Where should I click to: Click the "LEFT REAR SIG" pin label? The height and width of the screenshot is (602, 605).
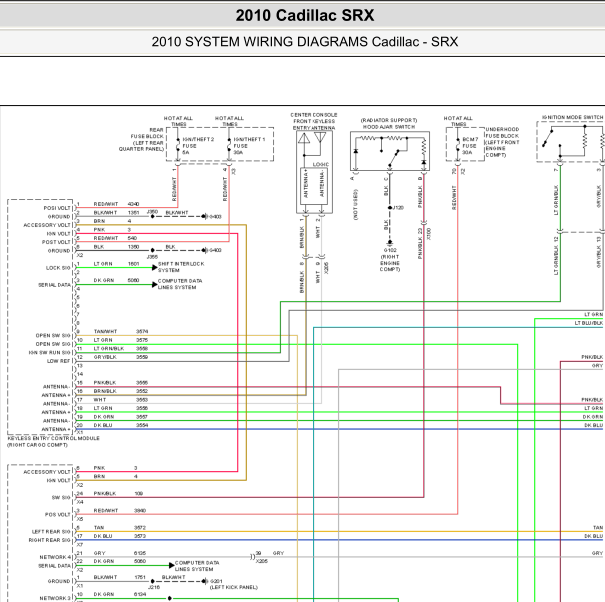tap(51, 532)
